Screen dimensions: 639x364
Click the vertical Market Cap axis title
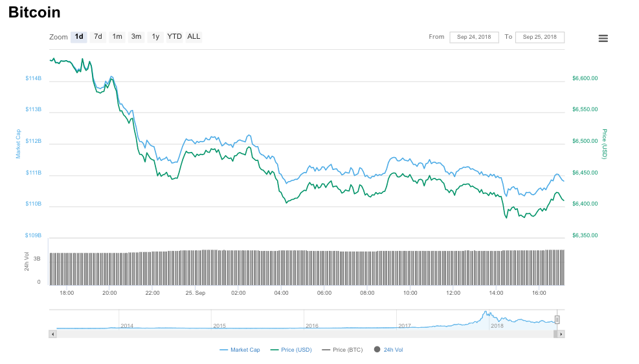point(18,144)
